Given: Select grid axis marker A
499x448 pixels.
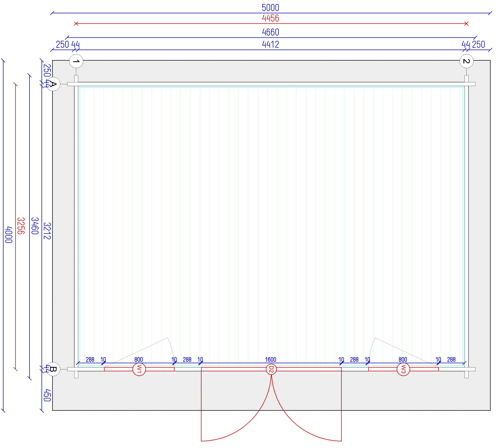Looking at the screenshot, I should 53,84.
